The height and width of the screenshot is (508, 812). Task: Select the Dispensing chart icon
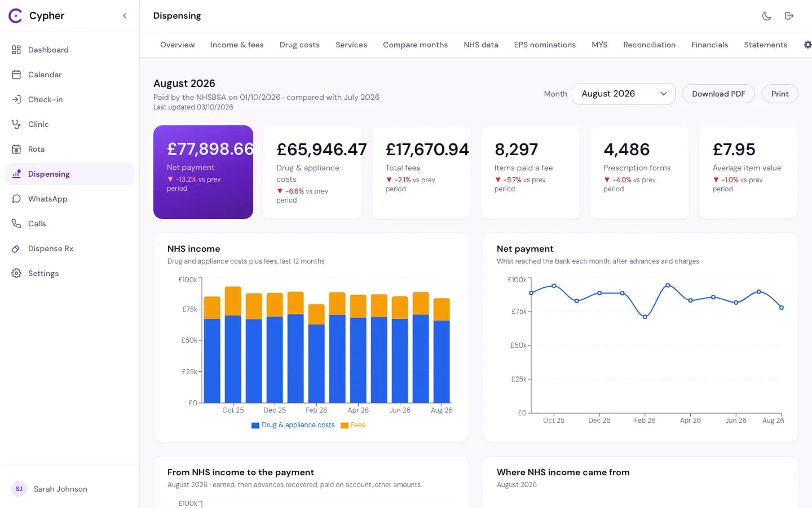click(16, 174)
